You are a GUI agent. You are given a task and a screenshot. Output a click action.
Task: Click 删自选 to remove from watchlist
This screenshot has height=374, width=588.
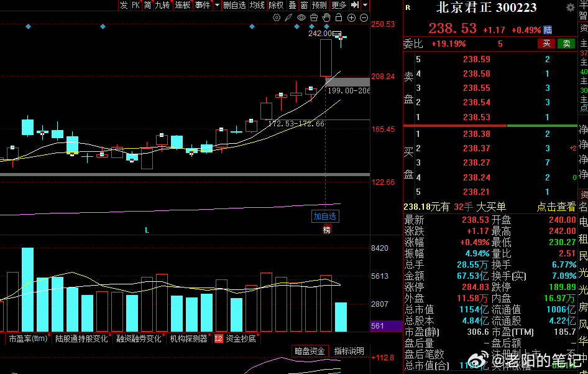[234, 5]
